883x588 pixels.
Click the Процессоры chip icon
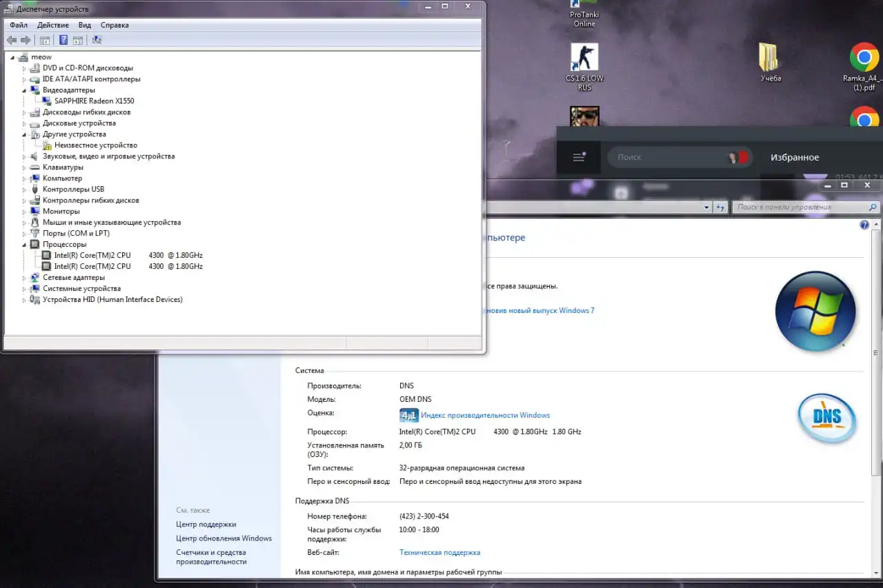point(35,245)
